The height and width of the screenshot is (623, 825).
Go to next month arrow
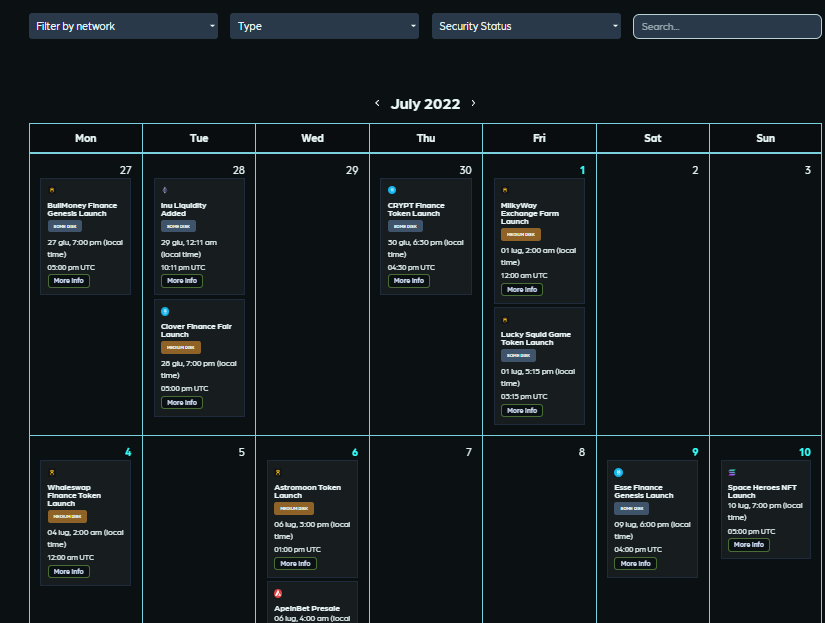pyautogui.click(x=473, y=103)
